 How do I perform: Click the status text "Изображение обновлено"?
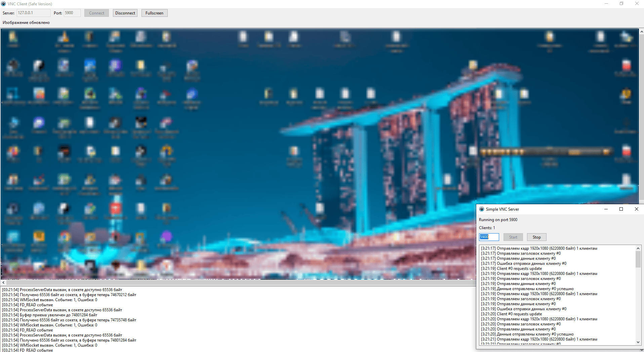[26, 23]
